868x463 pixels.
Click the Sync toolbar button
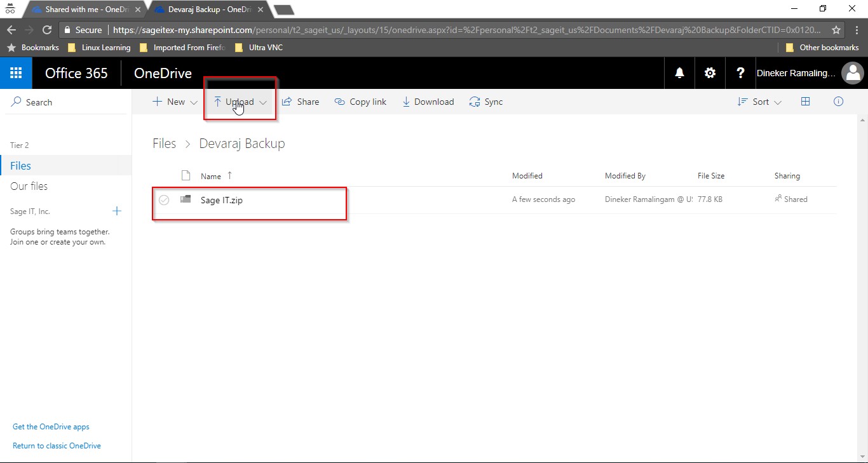click(486, 102)
